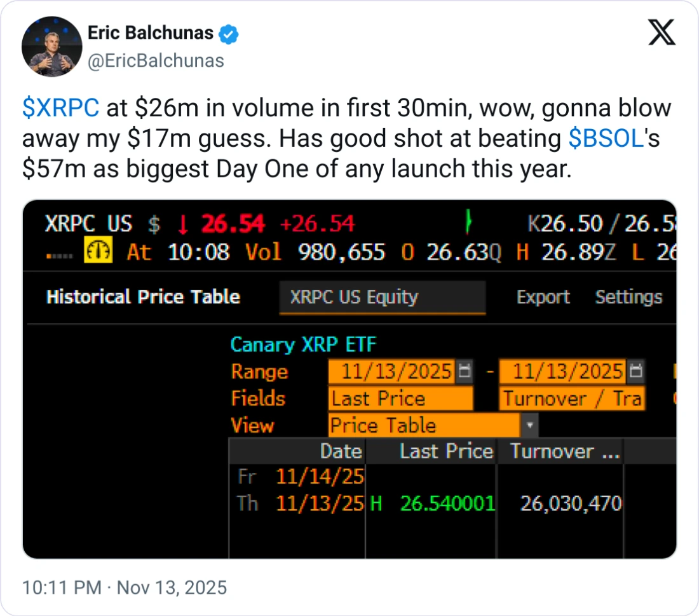Click the blue verified badge

pyautogui.click(x=228, y=34)
